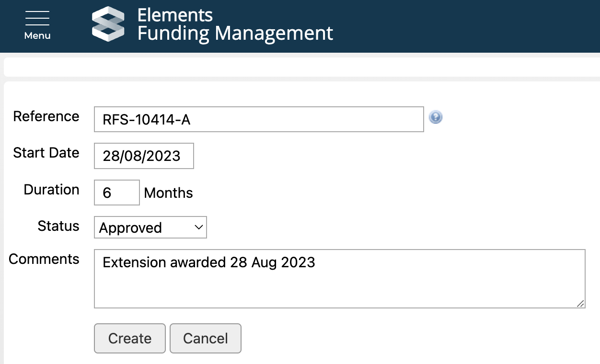Click the Reference field label
The image size is (600, 364).
(x=46, y=116)
